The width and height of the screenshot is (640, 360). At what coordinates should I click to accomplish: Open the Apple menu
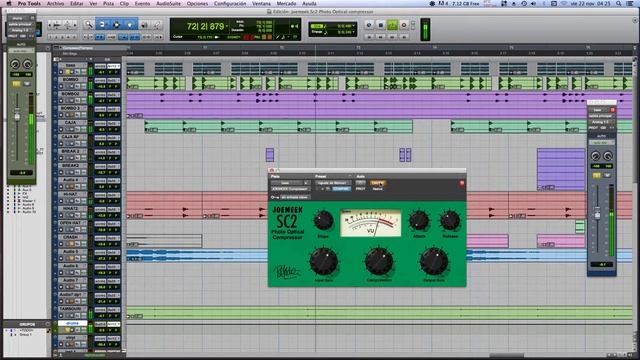[x=9, y=3]
